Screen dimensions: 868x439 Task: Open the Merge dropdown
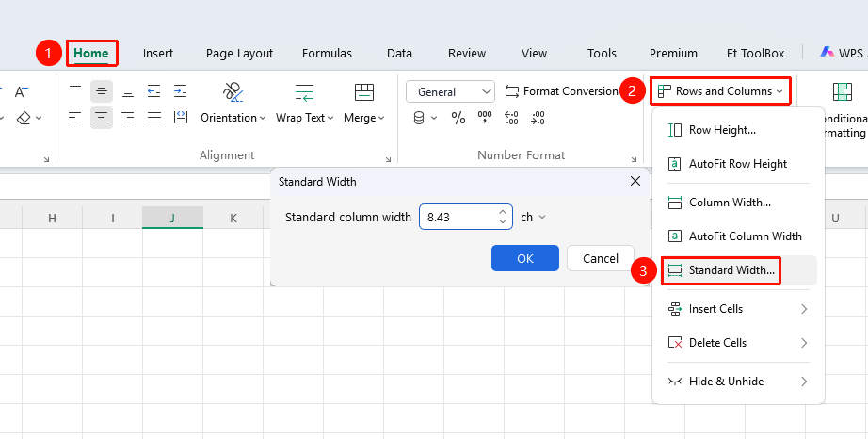(x=363, y=118)
